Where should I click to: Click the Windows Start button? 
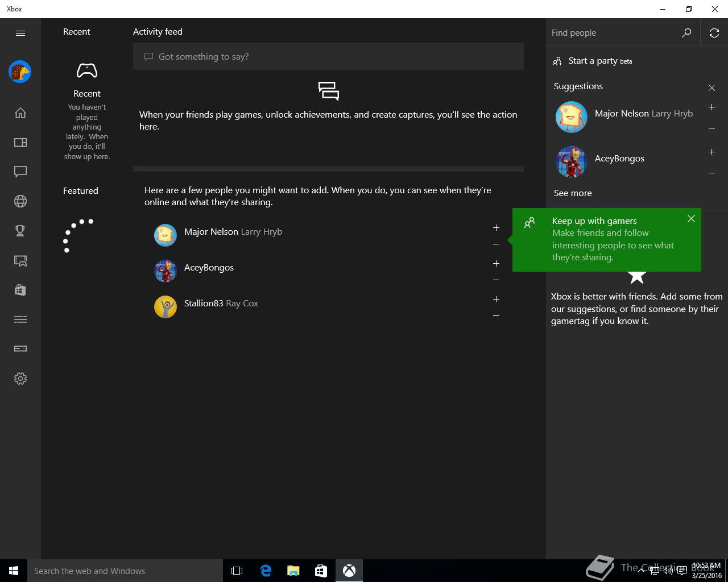point(14,571)
